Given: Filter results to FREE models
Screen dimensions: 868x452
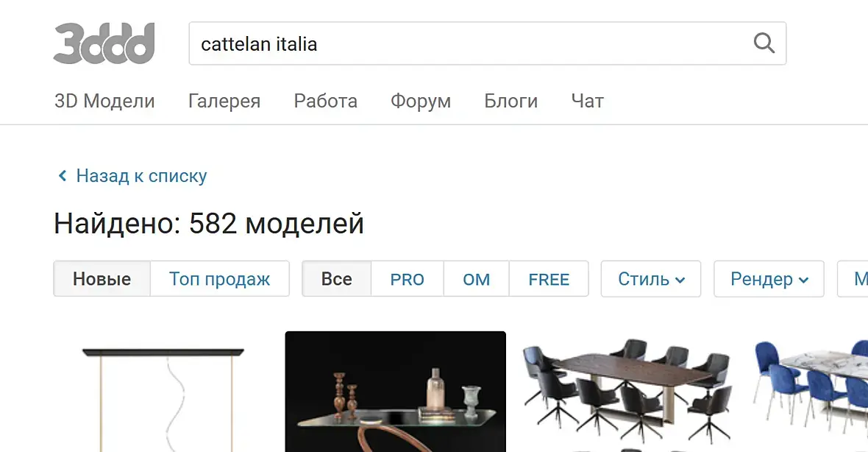Looking at the screenshot, I should coord(549,278).
